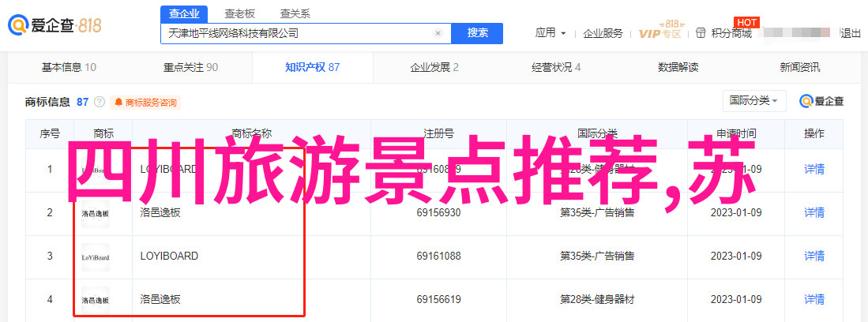The width and height of the screenshot is (868, 322).
Task: Switch to the 知识产权 tab
Action: pyautogui.click(x=312, y=68)
